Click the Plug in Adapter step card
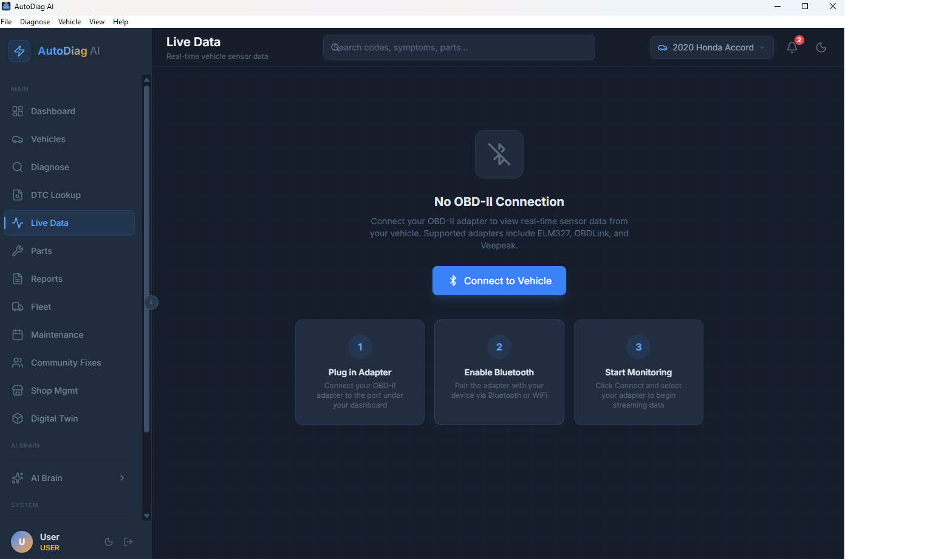This screenshot has width=933, height=560. (360, 372)
